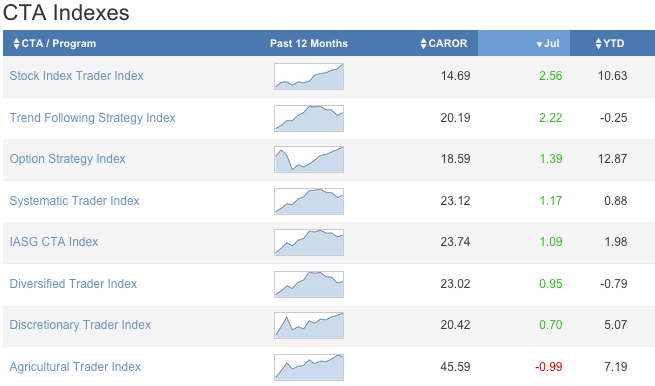This screenshot has height=386, width=655.
Task: Click the Past 12 Months column header
Action: pyautogui.click(x=309, y=43)
